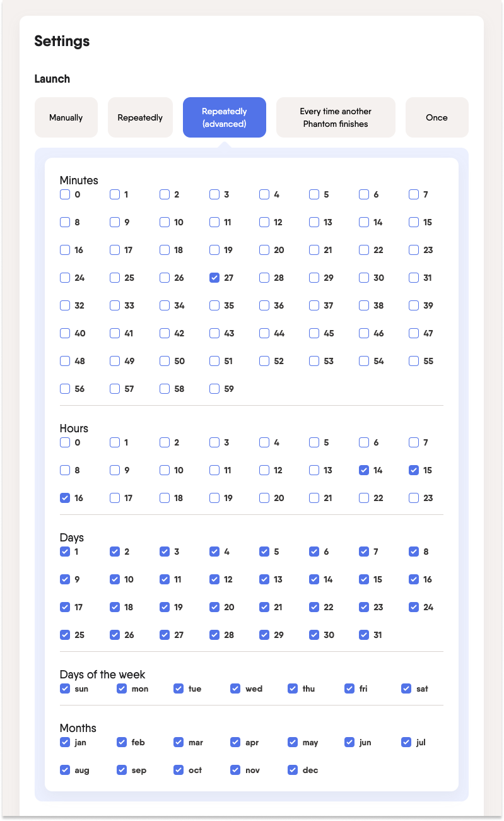Uncheck day 31 checkbox
Viewport: 504px width, 821px height.
click(x=364, y=635)
